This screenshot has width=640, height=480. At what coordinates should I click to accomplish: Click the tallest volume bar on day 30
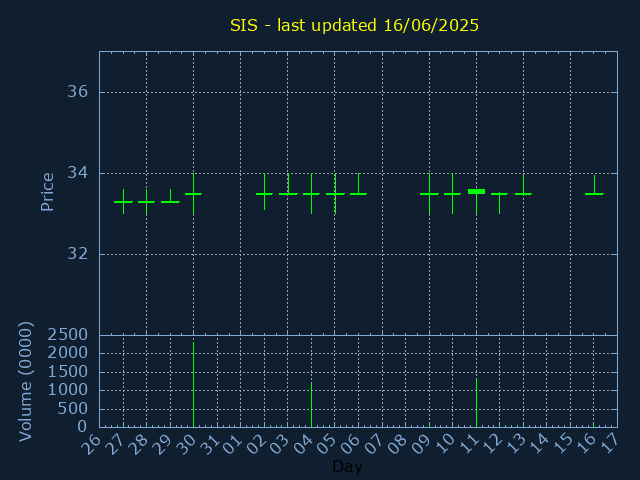[193, 384]
